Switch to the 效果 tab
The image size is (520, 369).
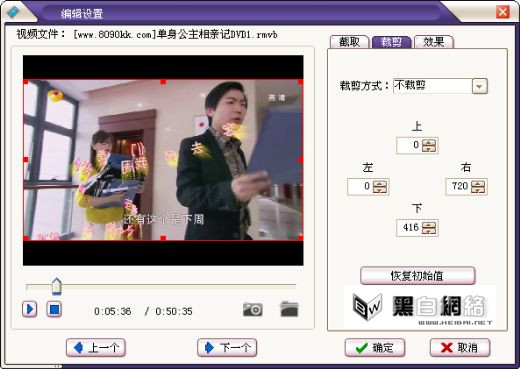[x=433, y=42]
